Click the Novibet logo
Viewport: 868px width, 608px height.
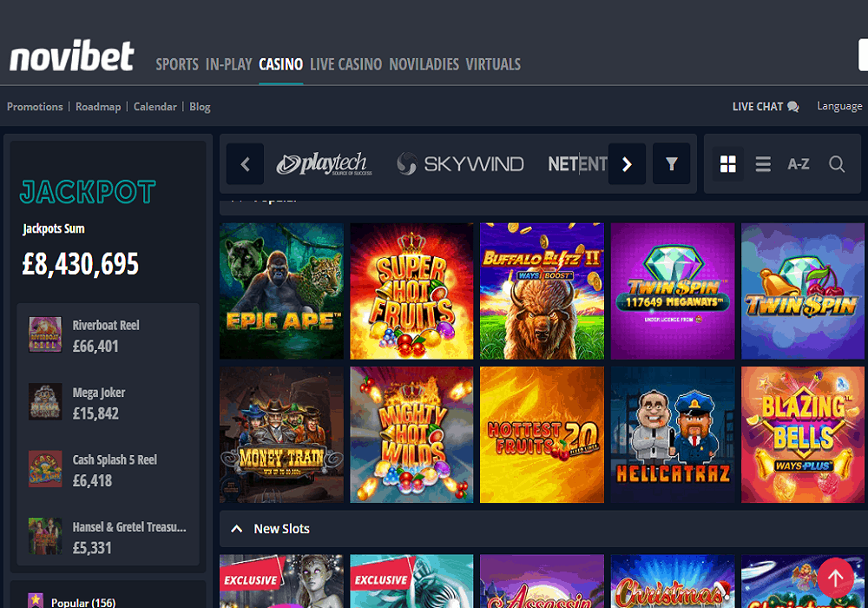71,56
